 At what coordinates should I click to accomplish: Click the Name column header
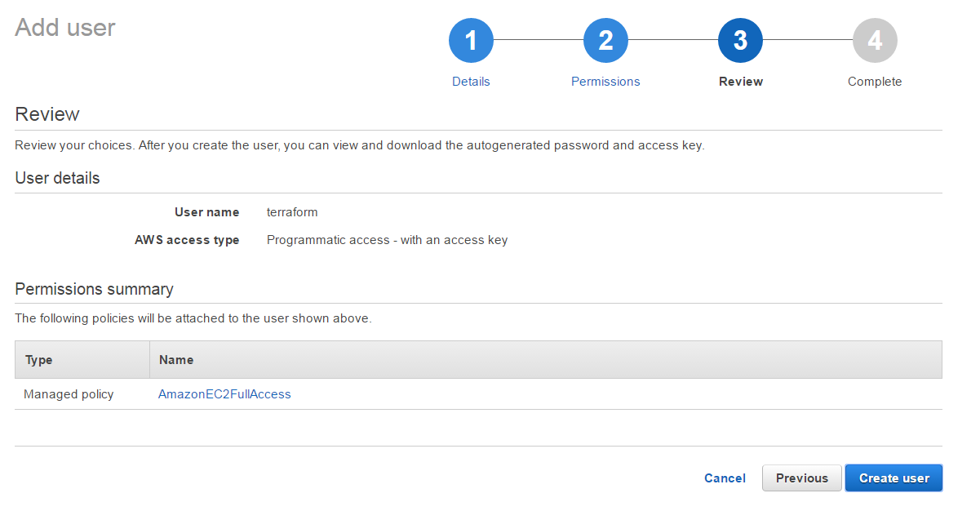(176, 359)
